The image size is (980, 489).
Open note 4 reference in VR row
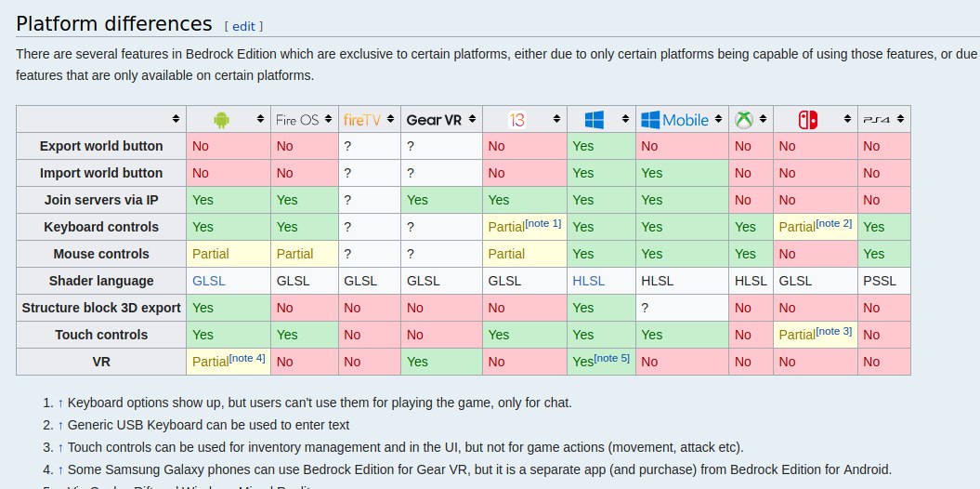[x=247, y=358]
